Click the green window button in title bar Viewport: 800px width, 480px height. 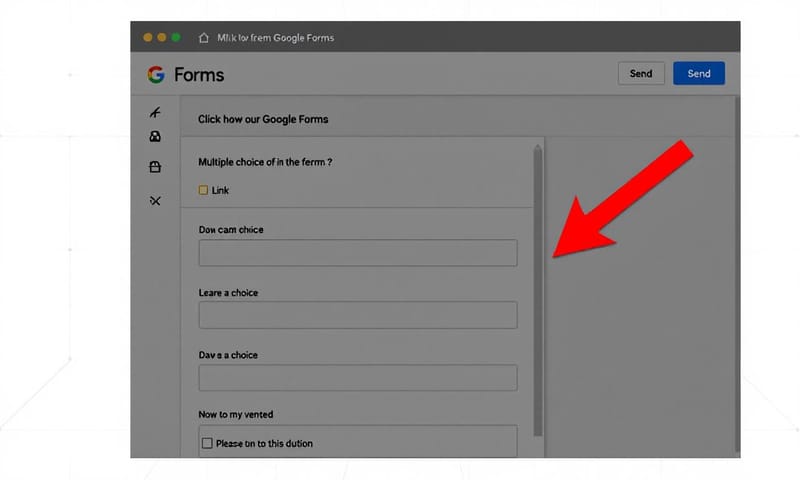[176, 37]
